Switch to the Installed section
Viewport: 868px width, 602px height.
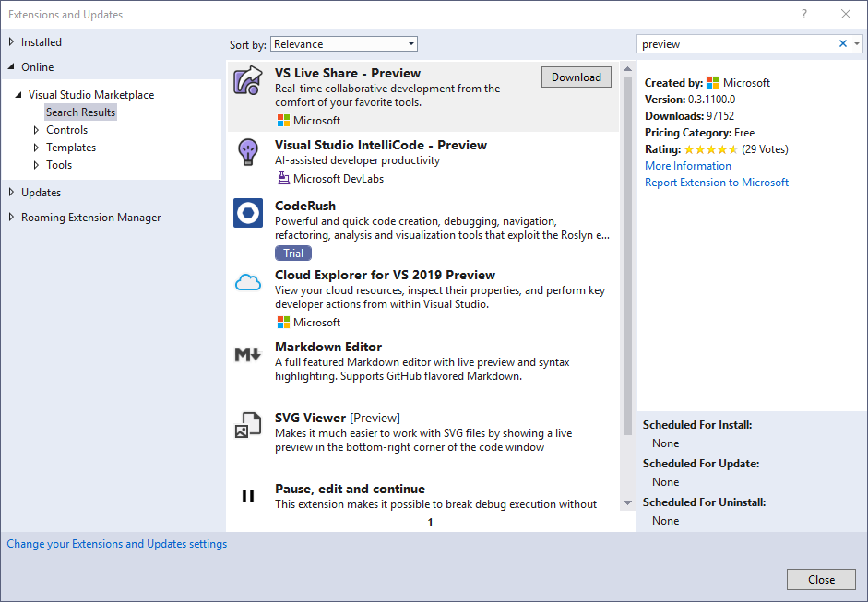point(41,41)
